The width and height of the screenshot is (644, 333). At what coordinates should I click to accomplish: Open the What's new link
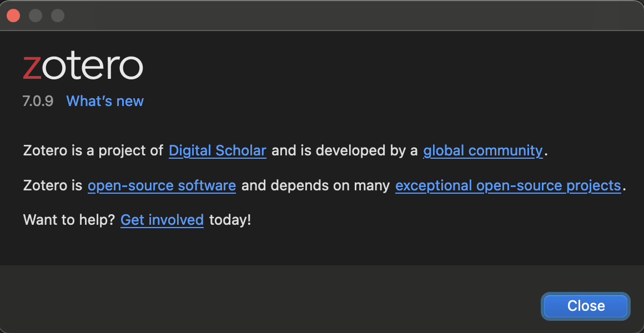[x=105, y=101]
